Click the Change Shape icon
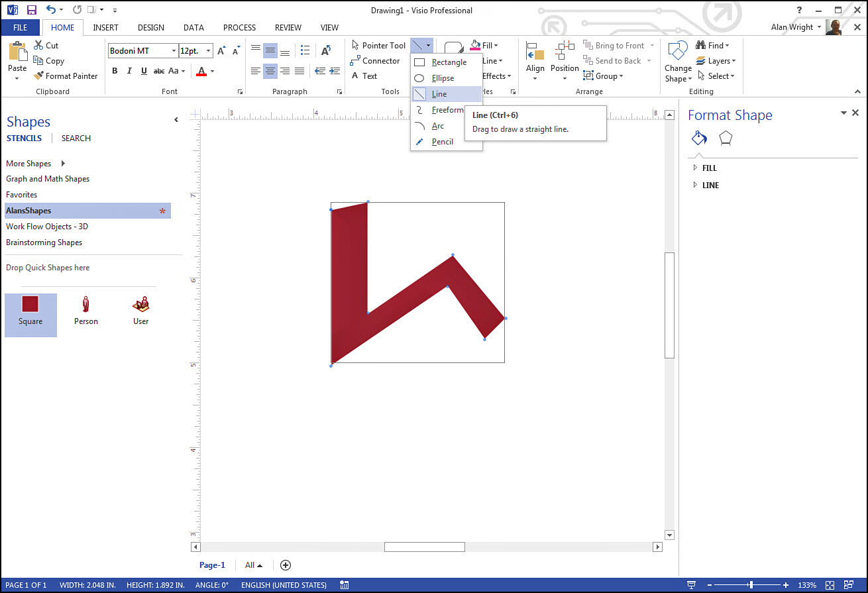The width and height of the screenshot is (868, 593). (678, 52)
